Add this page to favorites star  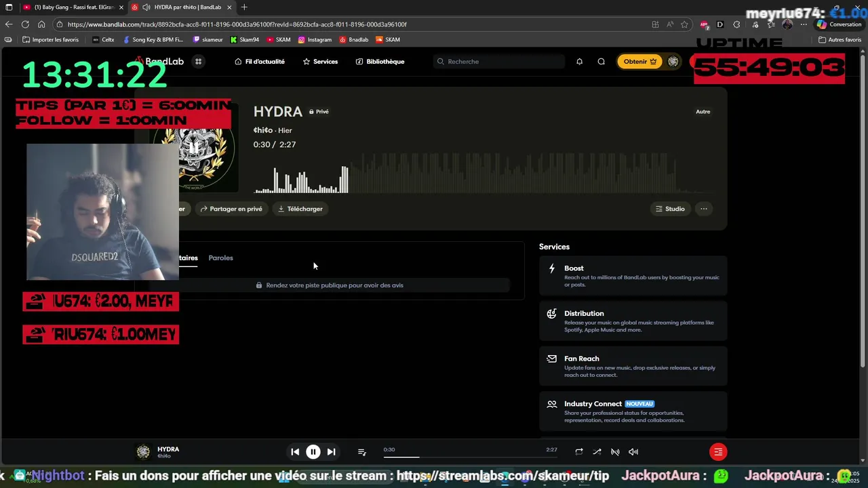click(685, 24)
